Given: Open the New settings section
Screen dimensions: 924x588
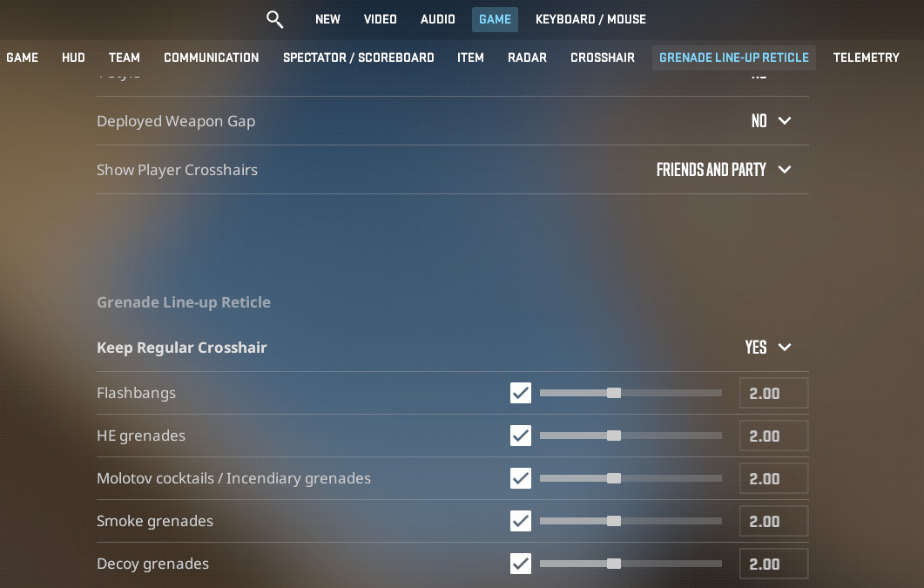Looking at the screenshot, I should (327, 19).
